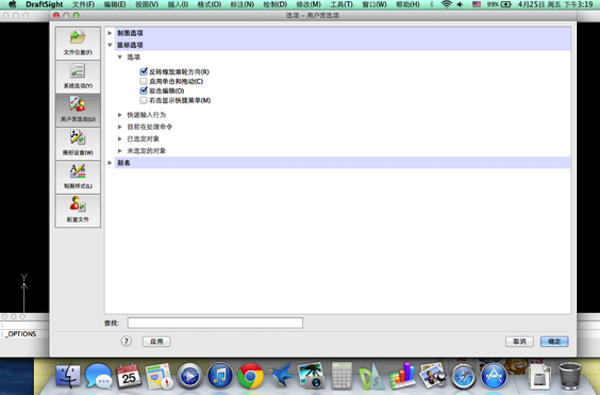600x395 pixels.
Task: Open the 文件(F) menu
Action: (83, 5)
